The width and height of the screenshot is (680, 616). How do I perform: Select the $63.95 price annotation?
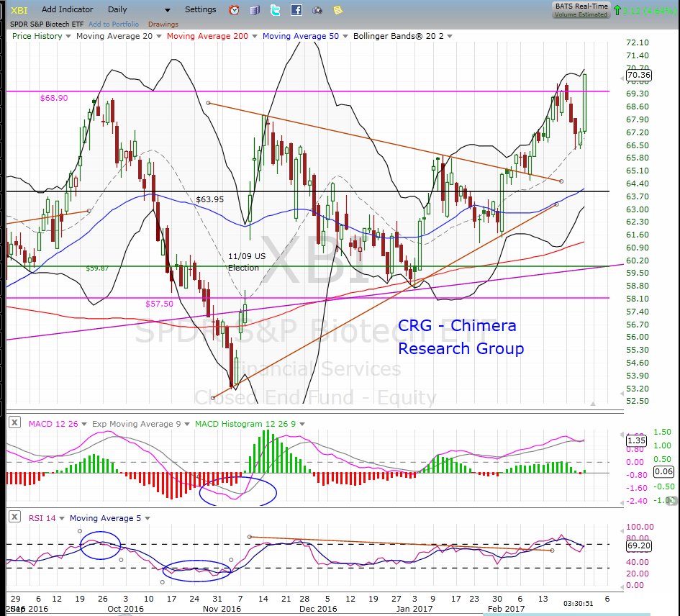point(210,199)
